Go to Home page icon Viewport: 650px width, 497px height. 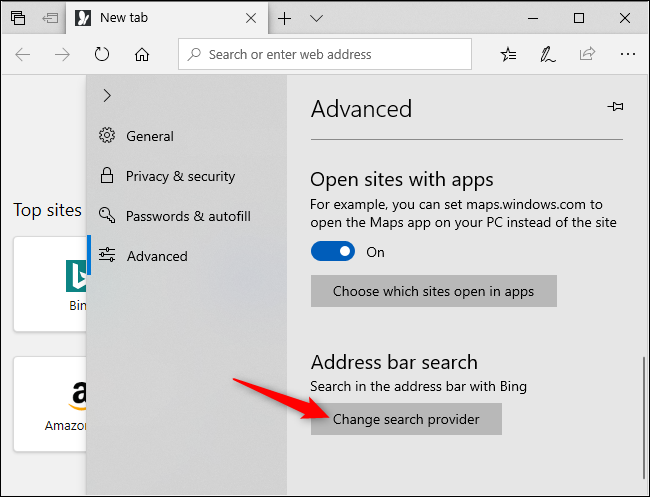pyautogui.click(x=142, y=54)
